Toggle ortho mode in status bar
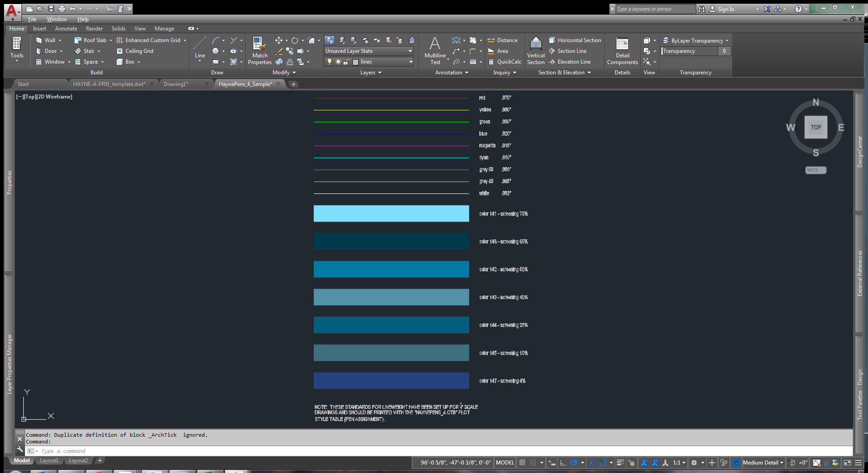The width and height of the screenshot is (868, 473). tap(563, 463)
